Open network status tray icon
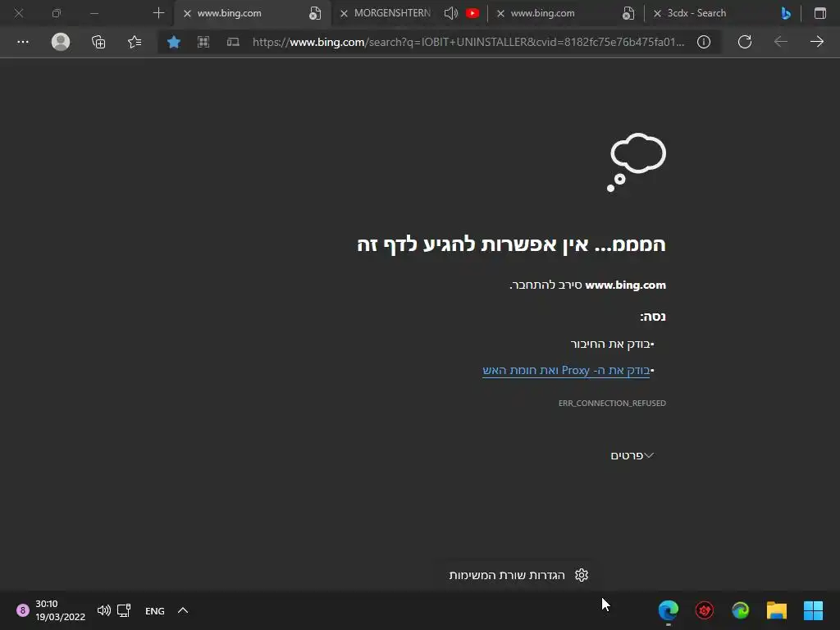840x630 pixels. [x=125, y=610]
